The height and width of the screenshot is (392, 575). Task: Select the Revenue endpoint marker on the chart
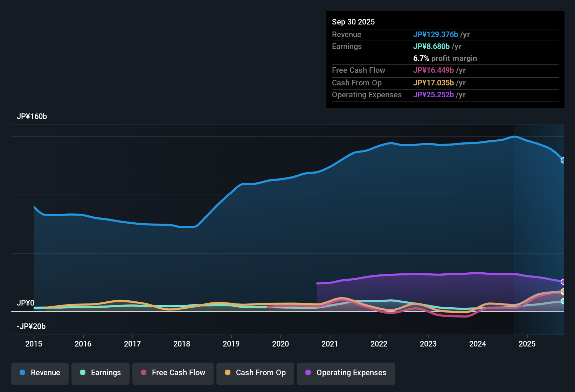pos(563,160)
